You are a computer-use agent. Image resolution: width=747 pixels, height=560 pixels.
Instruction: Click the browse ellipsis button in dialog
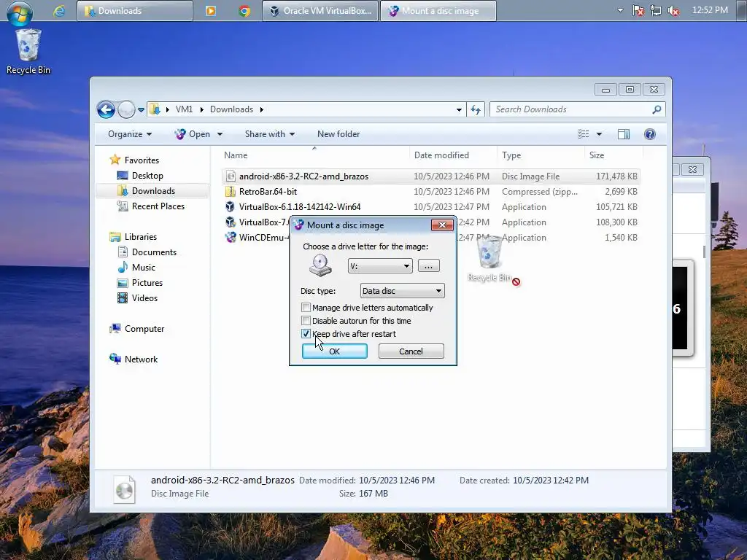[429, 266]
